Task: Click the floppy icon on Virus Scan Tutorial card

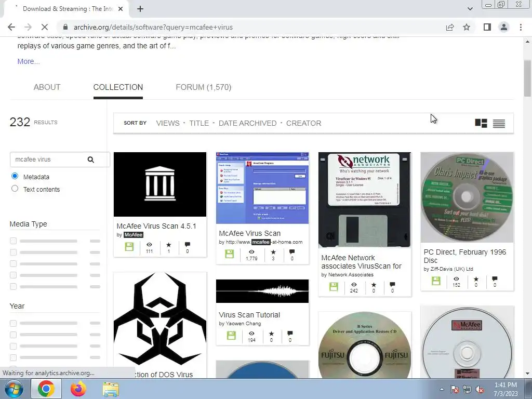Action: point(231,336)
